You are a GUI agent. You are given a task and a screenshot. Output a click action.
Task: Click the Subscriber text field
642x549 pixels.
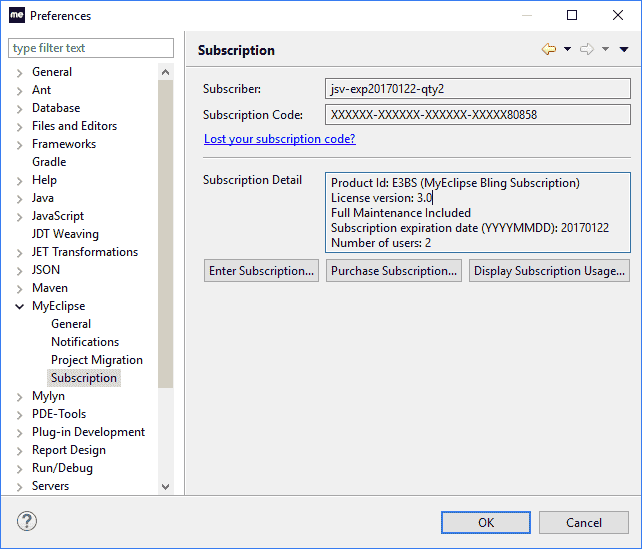478,89
